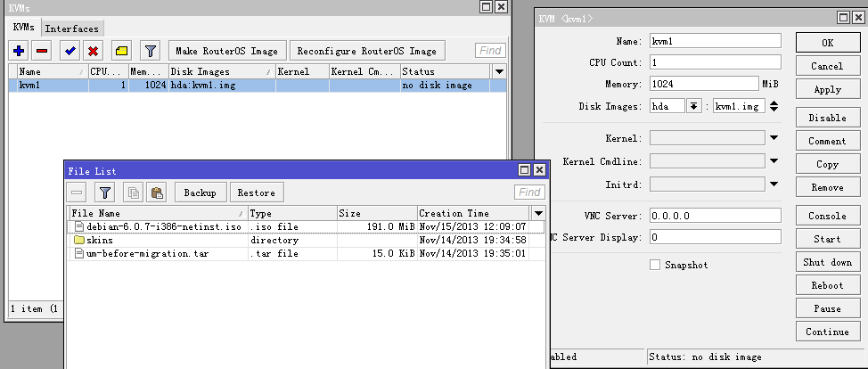Viewport: 868px width, 369px height.
Task: Expand the Kernel field arrow
Action: pos(774,138)
